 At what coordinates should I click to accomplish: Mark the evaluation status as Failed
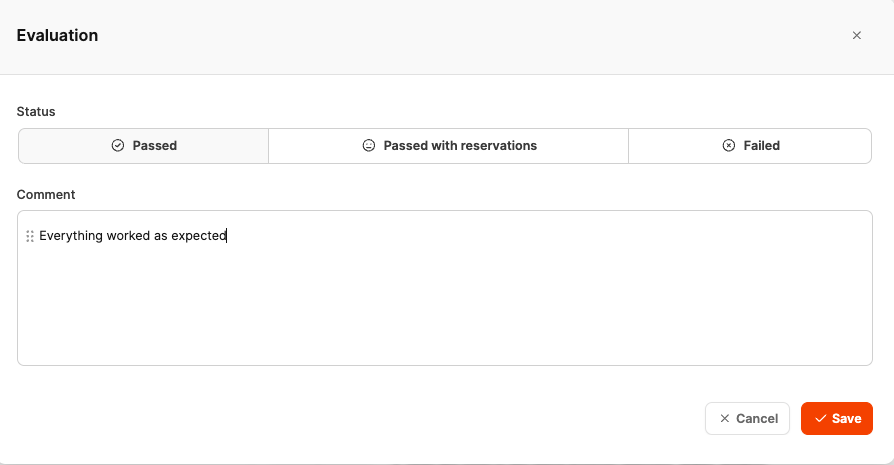click(750, 146)
